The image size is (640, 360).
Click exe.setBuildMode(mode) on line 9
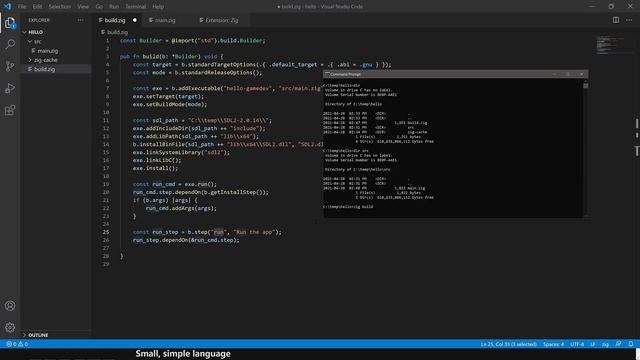click(x=170, y=104)
